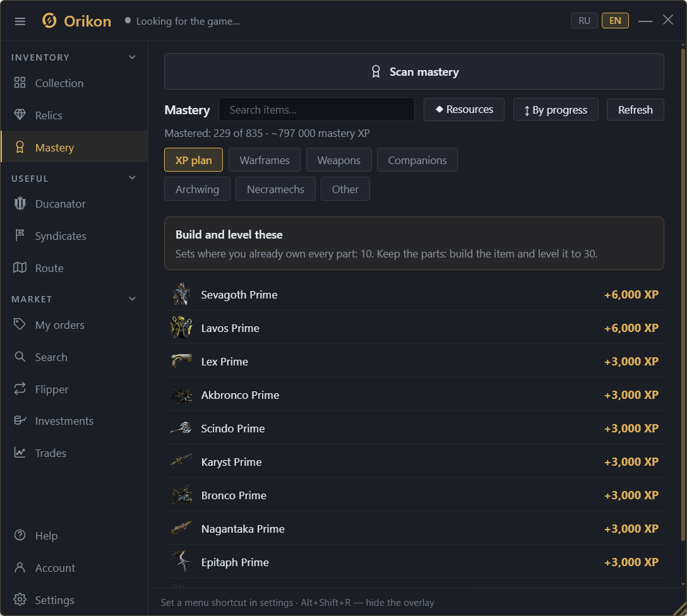This screenshot has width=687, height=616.
Task: Open the hamburger menu icon
Action: click(20, 21)
